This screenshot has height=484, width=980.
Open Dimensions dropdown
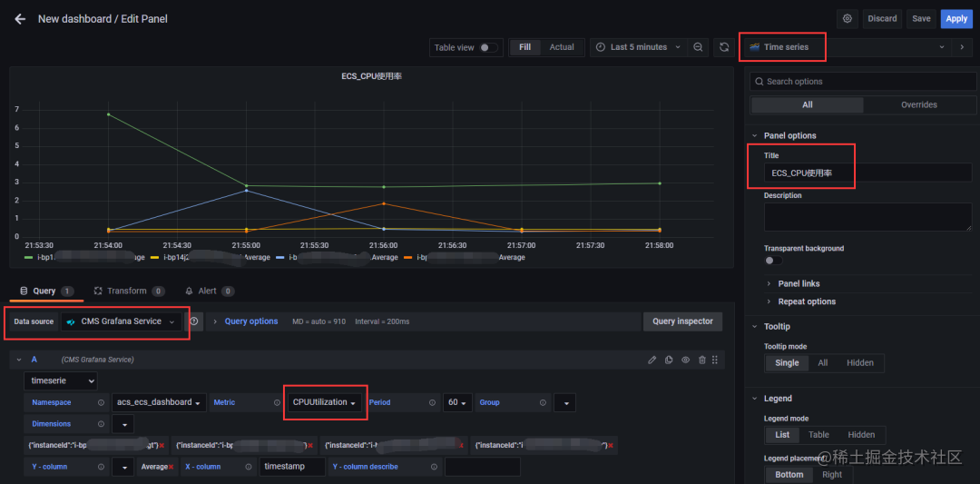122,424
